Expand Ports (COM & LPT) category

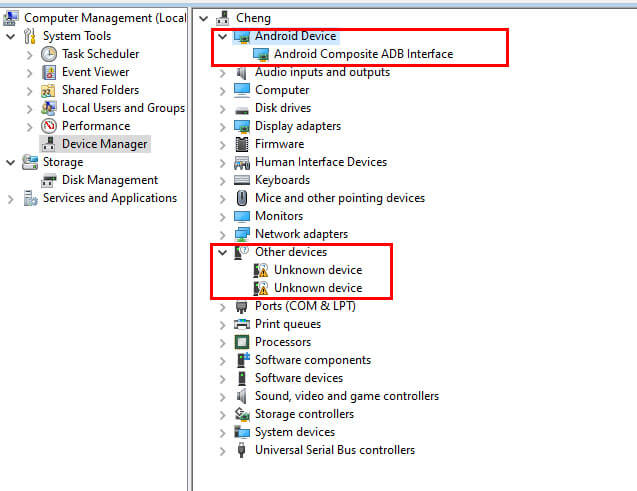(222, 306)
